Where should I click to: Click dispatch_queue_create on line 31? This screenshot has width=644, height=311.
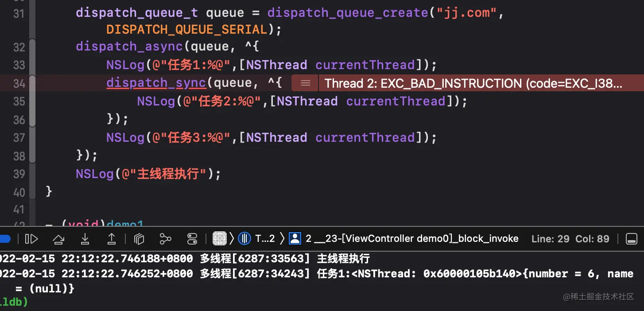(348, 12)
